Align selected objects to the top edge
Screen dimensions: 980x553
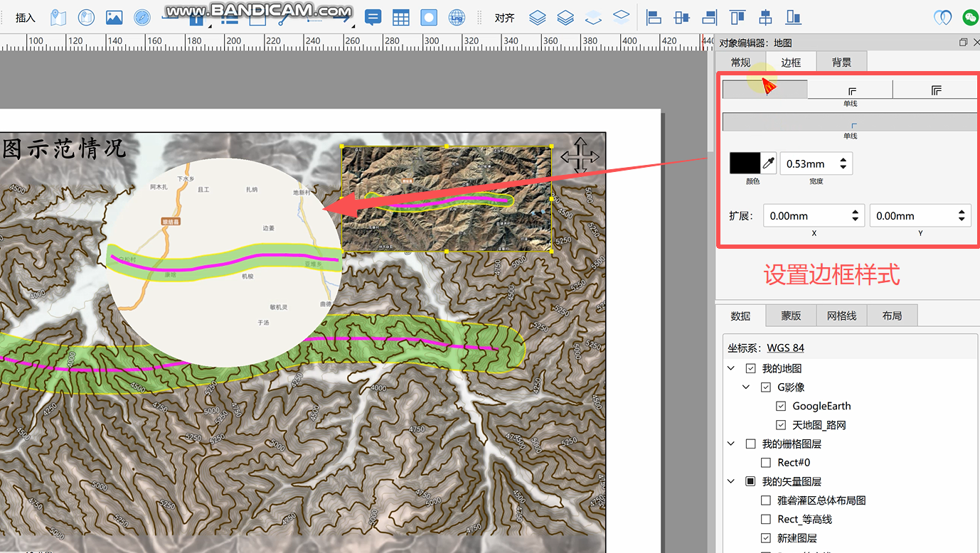[737, 18]
